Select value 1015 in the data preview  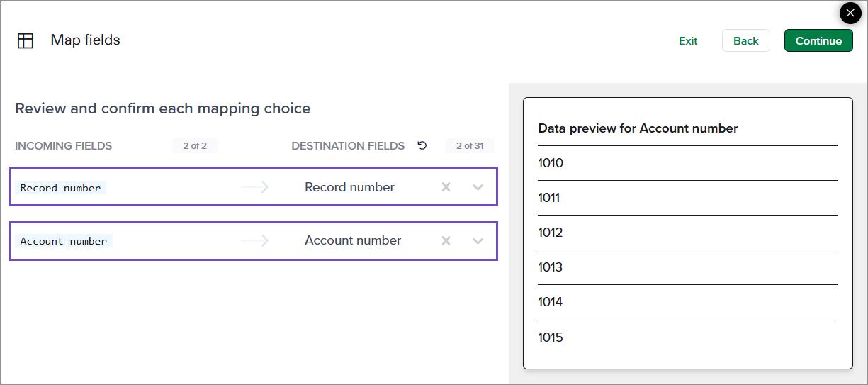click(x=551, y=337)
